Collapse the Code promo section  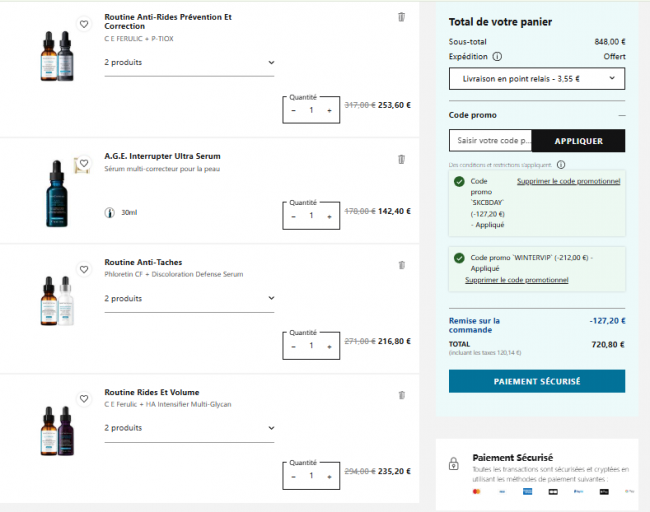pos(620,115)
